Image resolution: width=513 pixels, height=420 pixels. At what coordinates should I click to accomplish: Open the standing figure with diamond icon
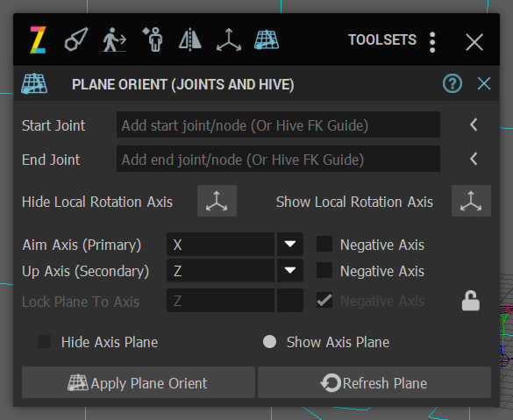(152, 39)
